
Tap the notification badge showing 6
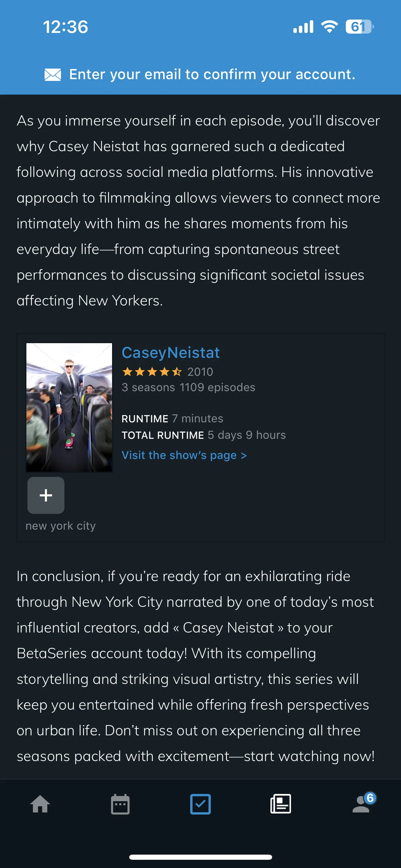[x=370, y=798]
